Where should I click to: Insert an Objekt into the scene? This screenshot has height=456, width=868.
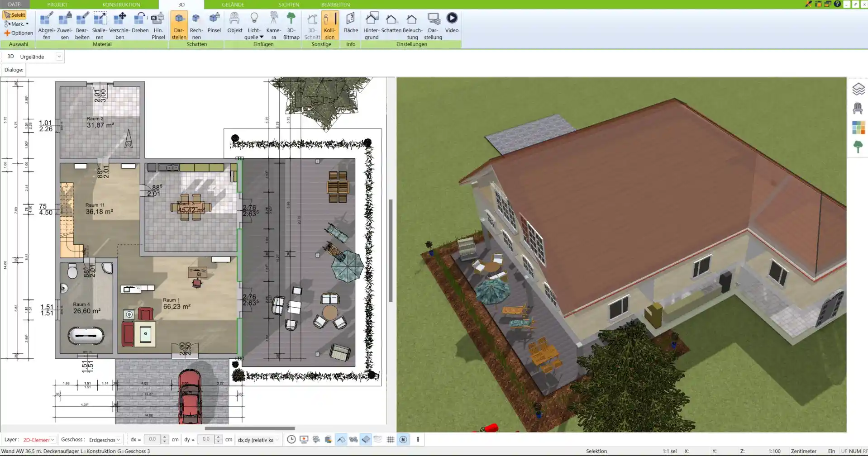coord(234,23)
